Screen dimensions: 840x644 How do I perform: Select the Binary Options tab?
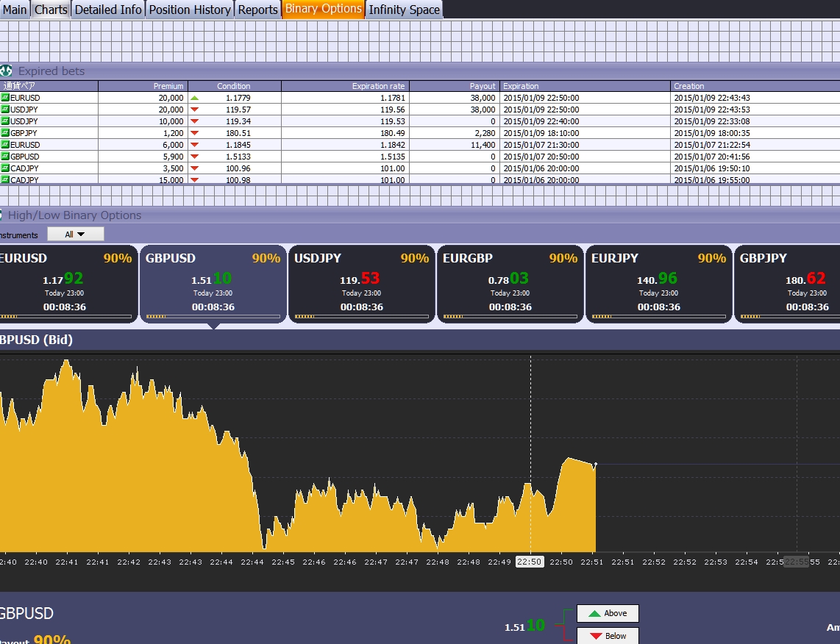[x=323, y=9]
